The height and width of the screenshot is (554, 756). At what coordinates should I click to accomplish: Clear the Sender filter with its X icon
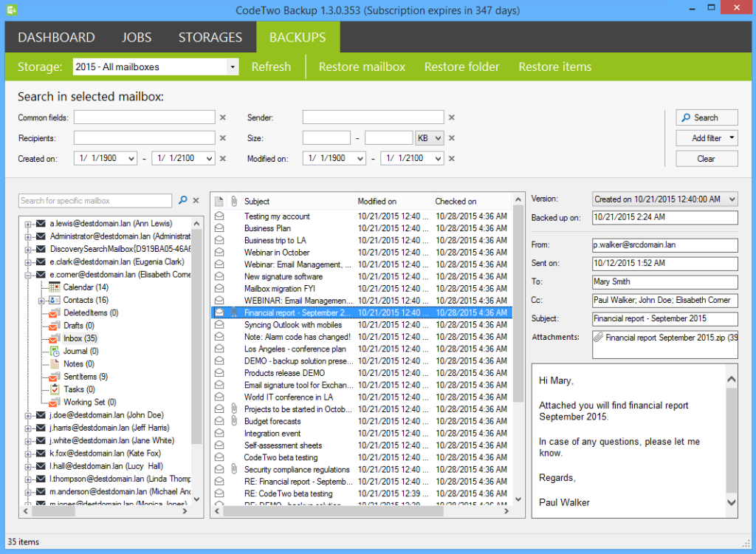pyautogui.click(x=450, y=117)
